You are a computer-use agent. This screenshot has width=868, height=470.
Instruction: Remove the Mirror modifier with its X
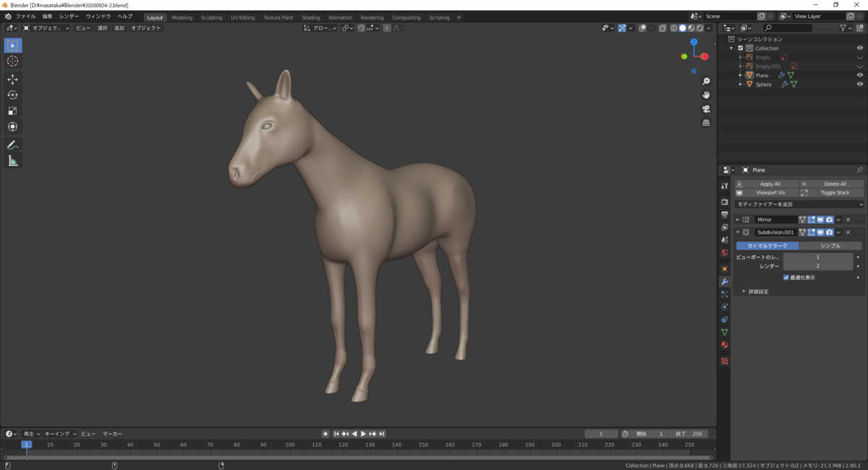[848, 220]
